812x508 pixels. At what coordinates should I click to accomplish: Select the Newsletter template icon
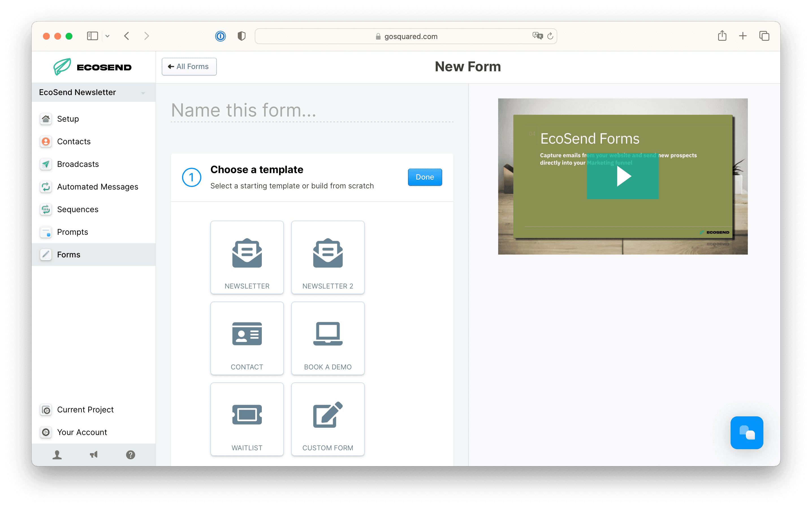247,253
